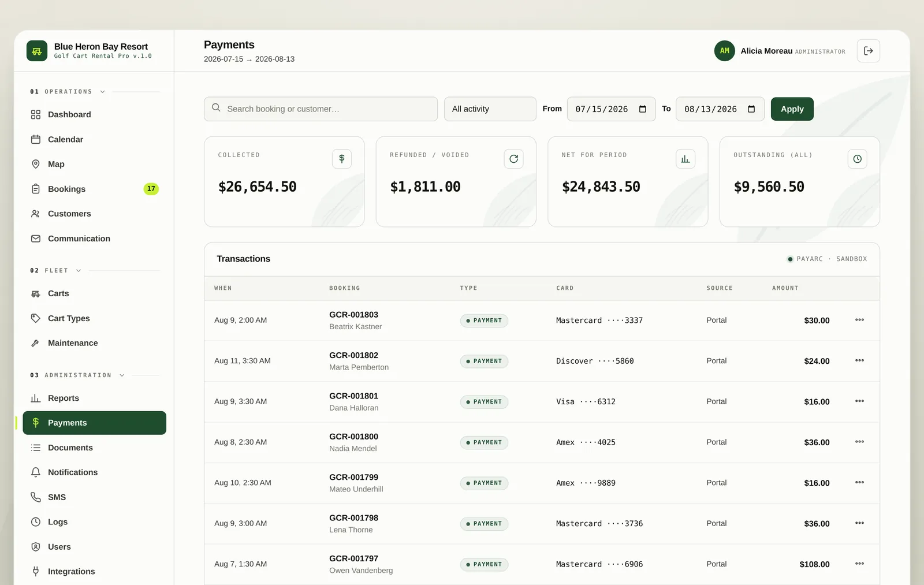
Task: Open SMS in sidebar
Action: (x=94, y=497)
